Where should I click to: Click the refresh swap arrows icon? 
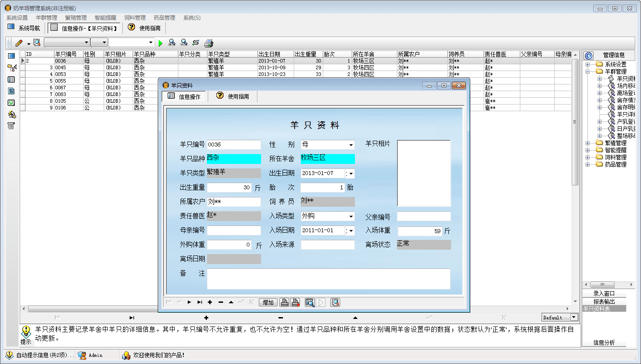[196, 42]
